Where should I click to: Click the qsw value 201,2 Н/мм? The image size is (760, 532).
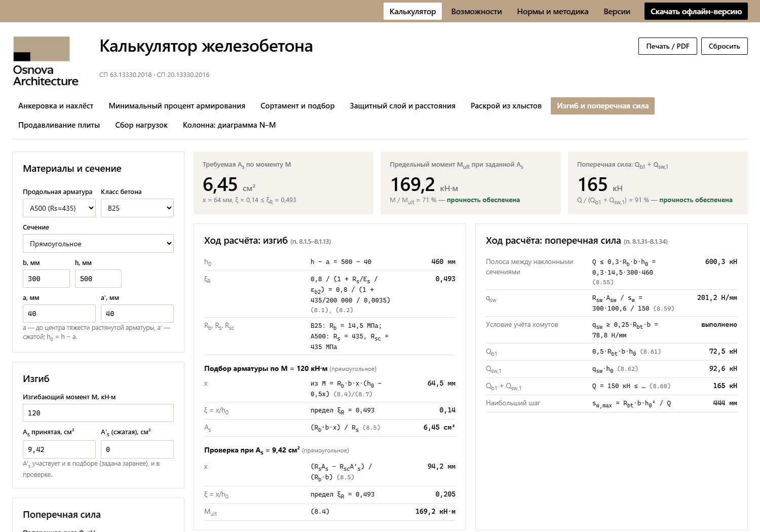[x=717, y=298]
